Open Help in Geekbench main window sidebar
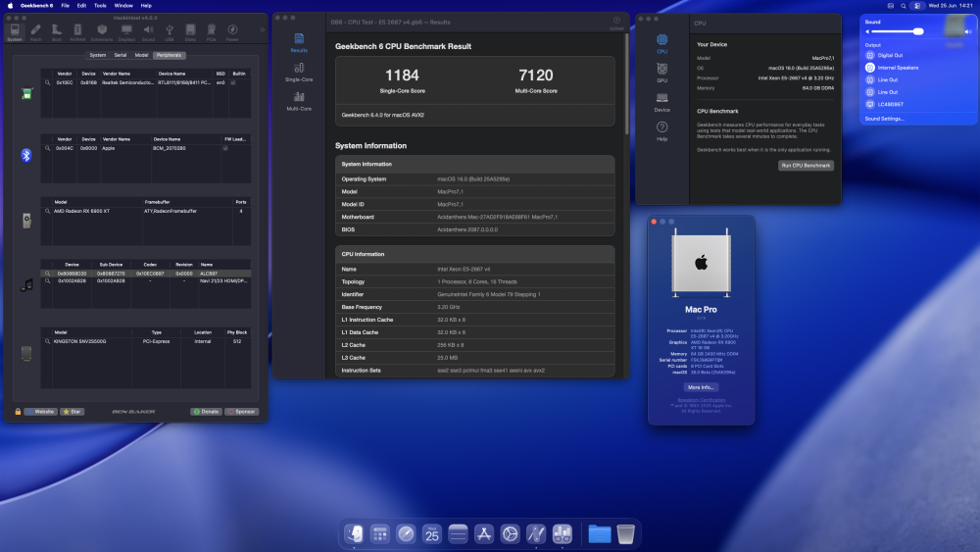Image resolution: width=980 pixels, height=552 pixels. (661, 131)
